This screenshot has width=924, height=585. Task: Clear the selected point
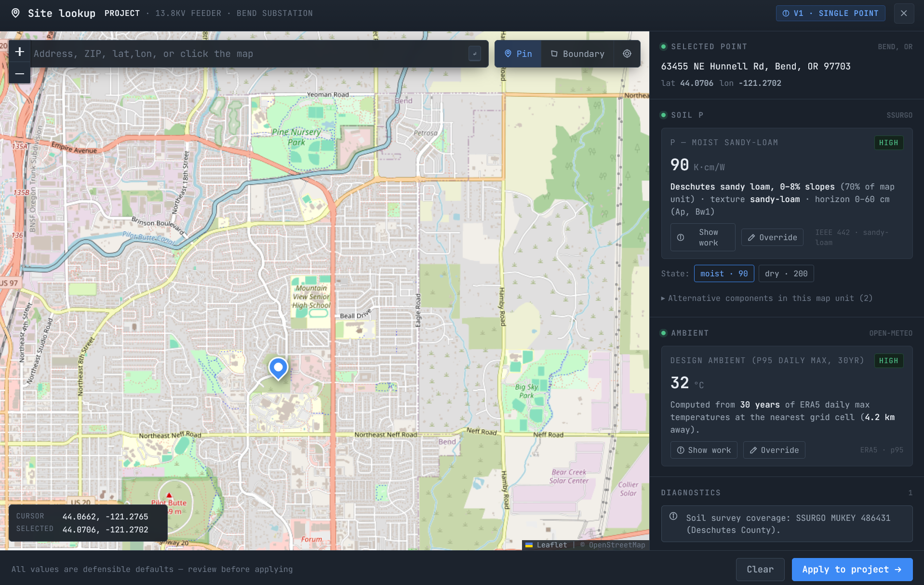[760, 570]
